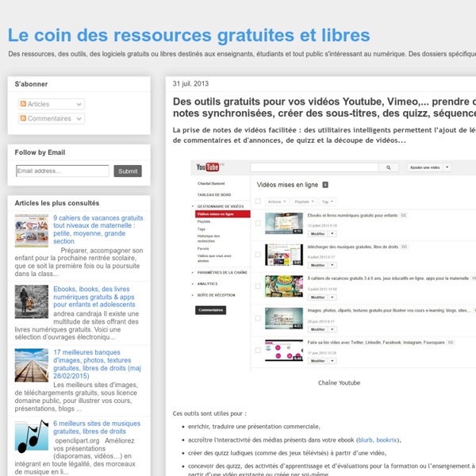Click thumbnail of Ebooks et livres numériques video
Image resolution: width=476 pixels, height=476 pixels.
coord(284,223)
